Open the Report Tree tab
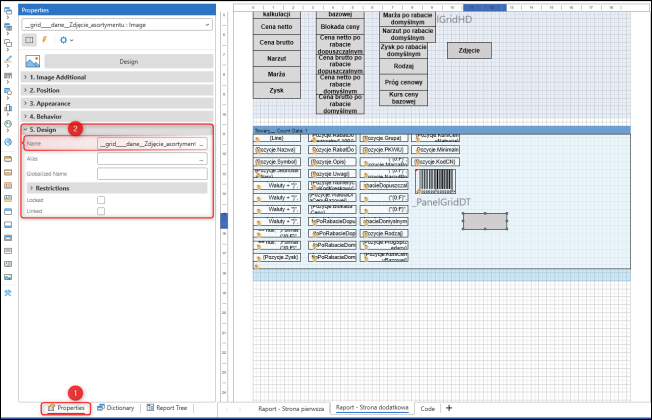 (168, 408)
